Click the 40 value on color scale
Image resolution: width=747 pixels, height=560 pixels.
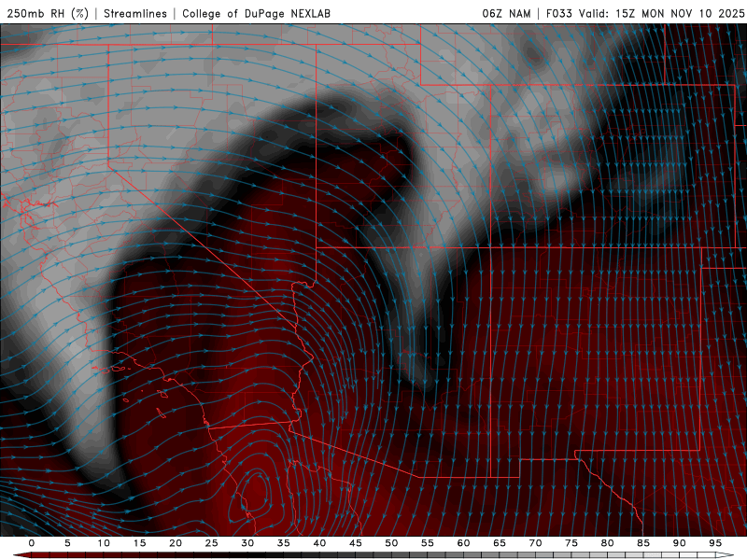pyautogui.click(x=319, y=543)
